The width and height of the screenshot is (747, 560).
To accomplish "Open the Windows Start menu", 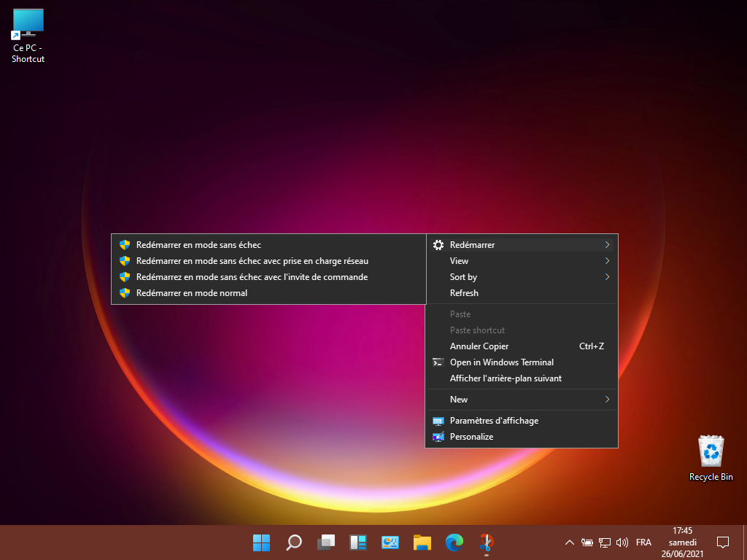I will coord(261,542).
